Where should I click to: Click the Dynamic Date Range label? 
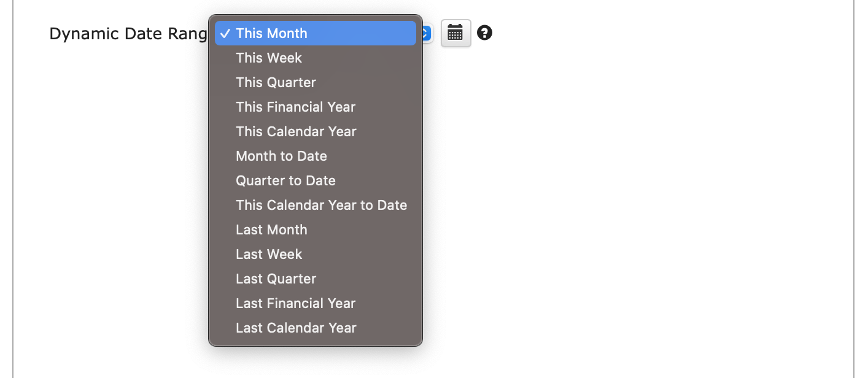pyautogui.click(x=128, y=34)
